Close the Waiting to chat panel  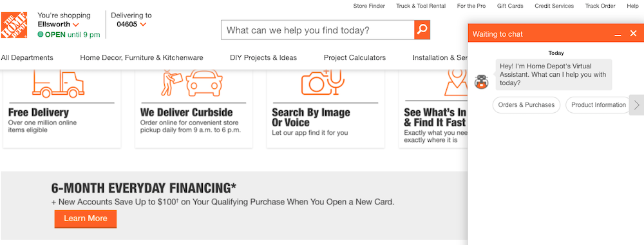pyautogui.click(x=633, y=34)
